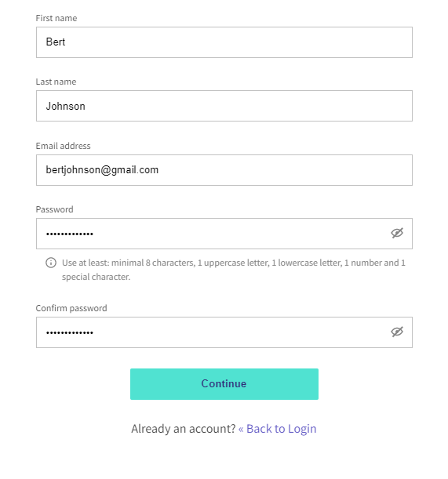The height and width of the screenshot is (479, 448).
Task: Focus the Last name input field
Action: (x=224, y=106)
